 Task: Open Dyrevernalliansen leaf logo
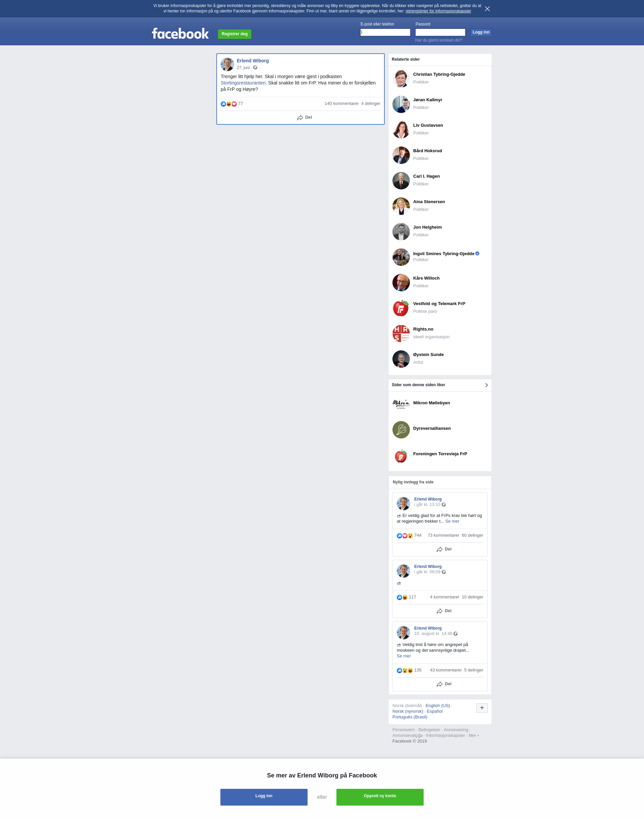401,430
